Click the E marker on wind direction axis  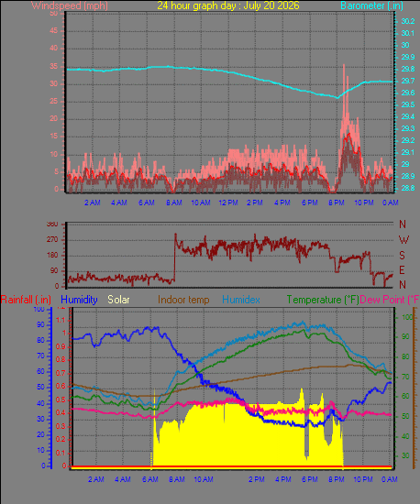point(402,270)
